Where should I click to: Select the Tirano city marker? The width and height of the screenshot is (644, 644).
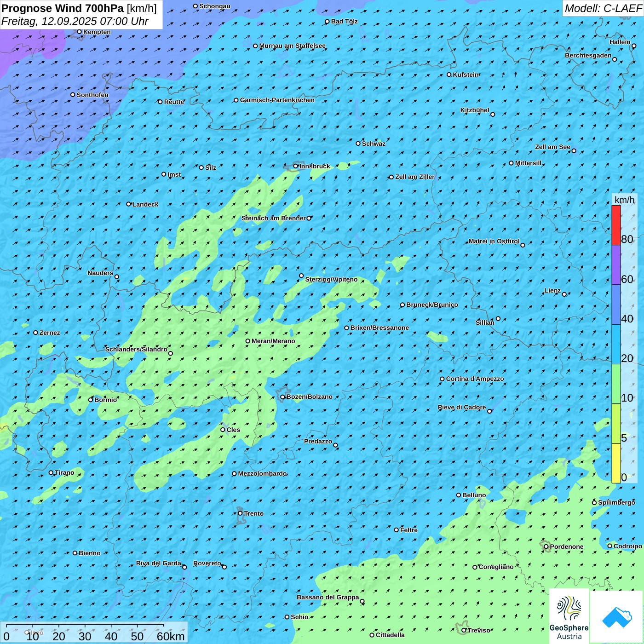coord(51,472)
